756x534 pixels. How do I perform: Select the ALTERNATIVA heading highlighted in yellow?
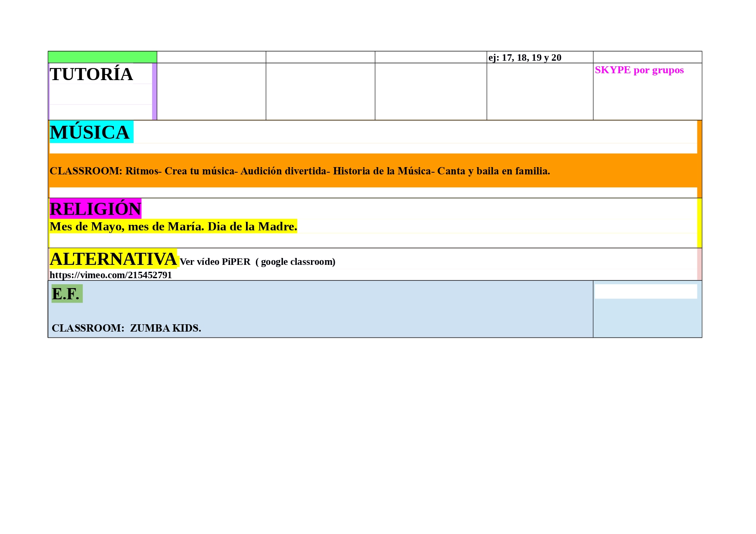point(113,259)
